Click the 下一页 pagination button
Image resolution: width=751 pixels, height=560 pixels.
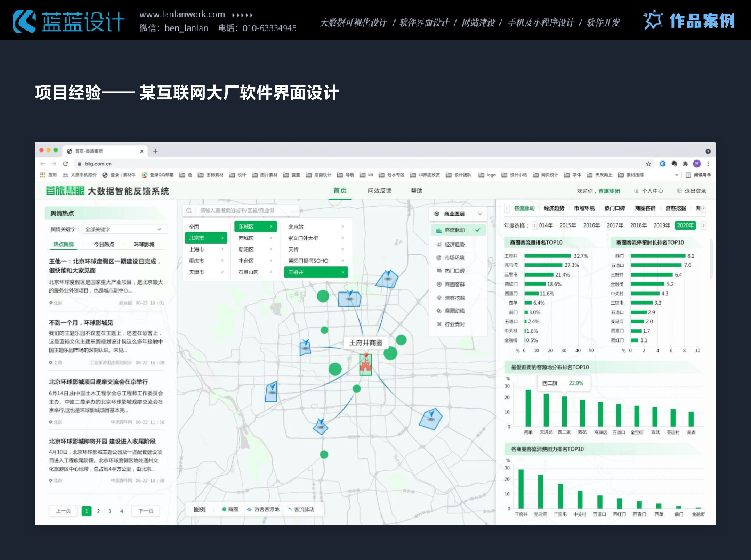point(146,511)
